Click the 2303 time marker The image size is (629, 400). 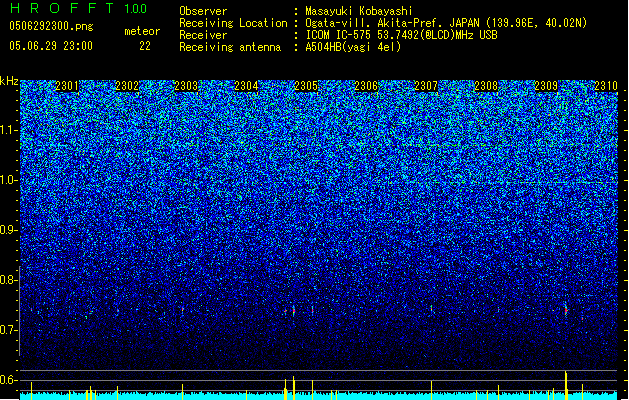[186, 86]
